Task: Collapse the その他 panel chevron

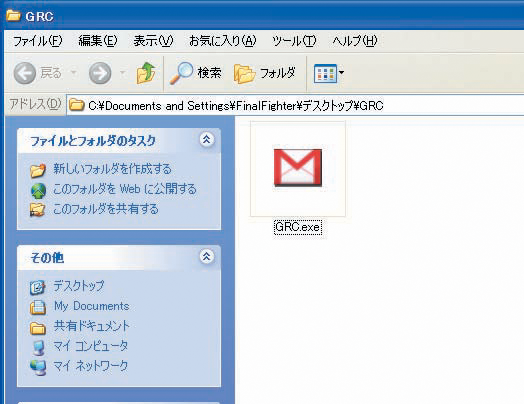Action: (207, 257)
